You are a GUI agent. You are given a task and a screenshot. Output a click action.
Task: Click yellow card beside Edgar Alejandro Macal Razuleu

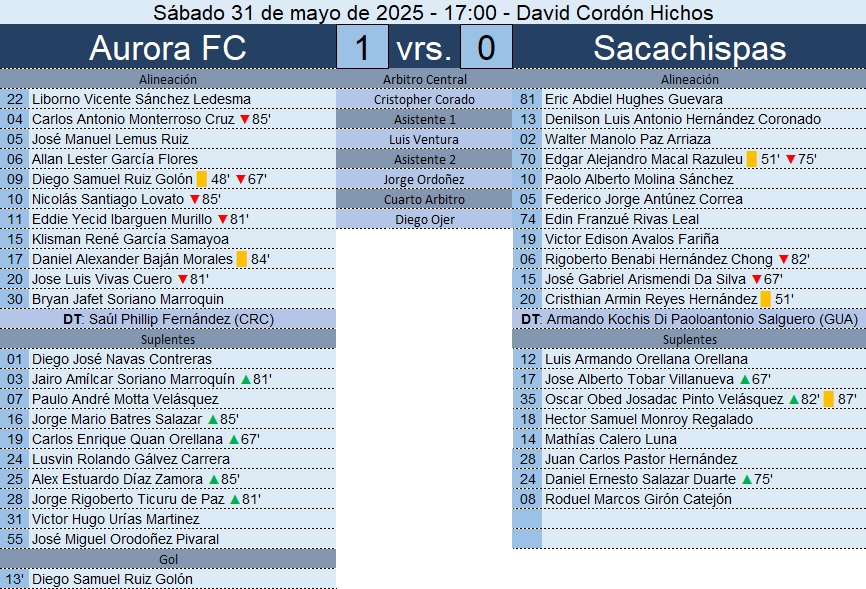[751, 159]
